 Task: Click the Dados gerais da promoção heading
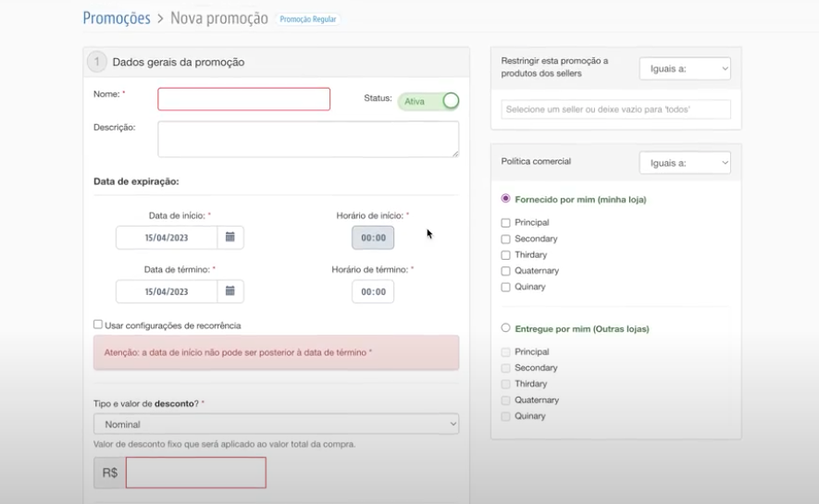(x=179, y=62)
